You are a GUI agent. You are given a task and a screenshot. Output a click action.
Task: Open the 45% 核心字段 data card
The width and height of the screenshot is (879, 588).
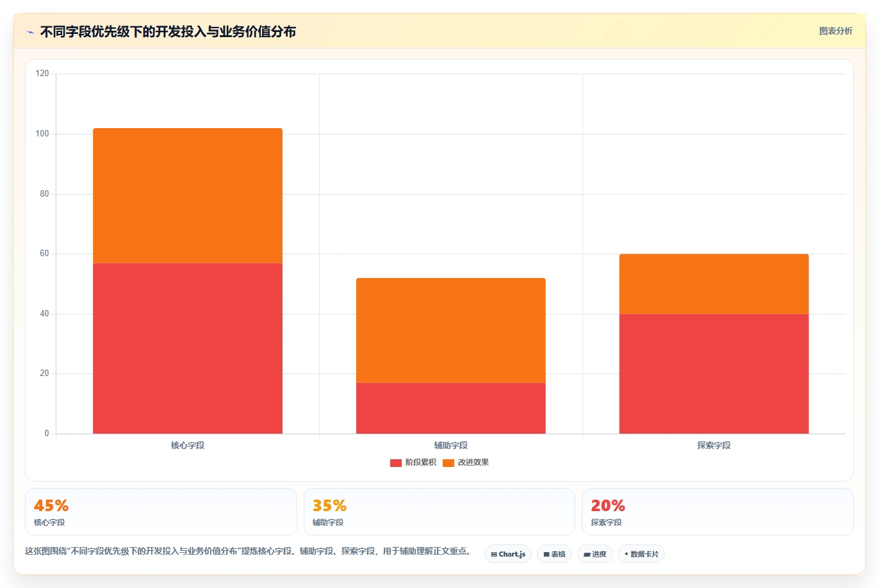pos(161,512)
